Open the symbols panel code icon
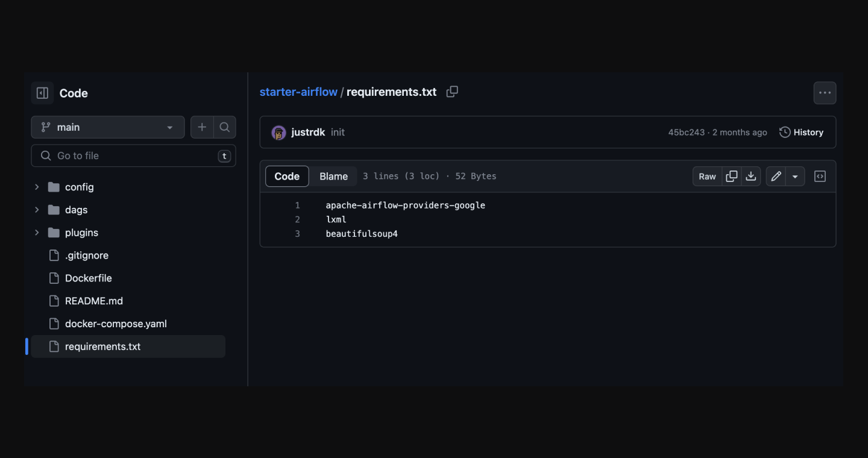The image size is (868, 458). (x=820, y=176)
